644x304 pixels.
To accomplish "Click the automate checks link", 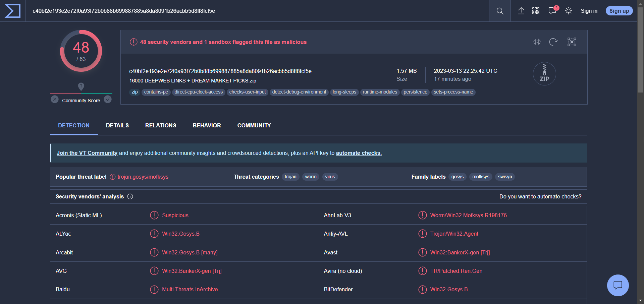I will (359, 153).
